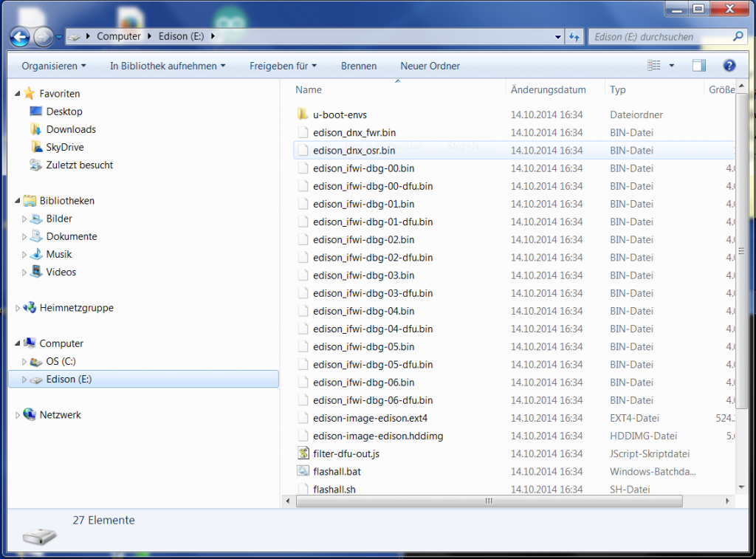Screen dimensions: 756x559
Task: Select the OS (C:) drive icon
Action: click(36, 361)
